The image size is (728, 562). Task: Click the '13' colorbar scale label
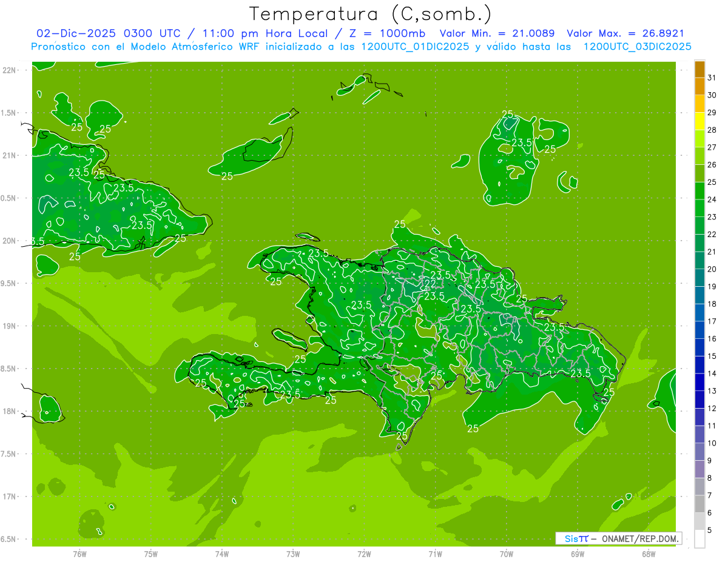click(x=712, y=391)
